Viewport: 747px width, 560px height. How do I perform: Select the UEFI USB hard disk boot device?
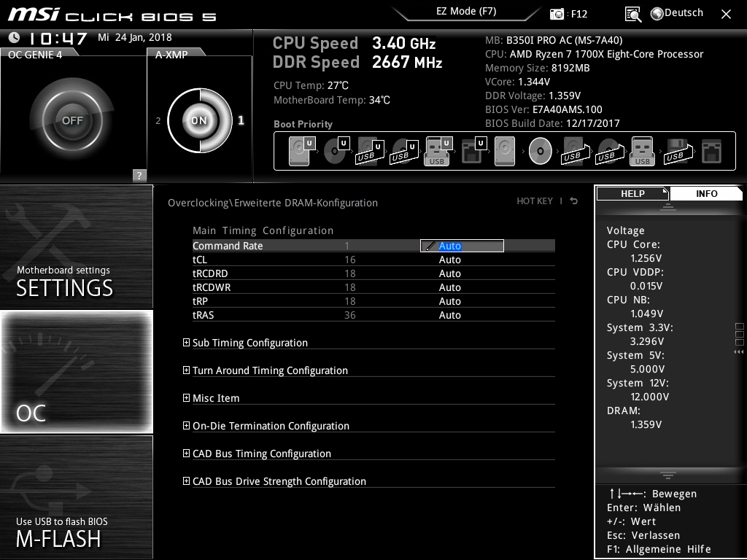(370, 151)
